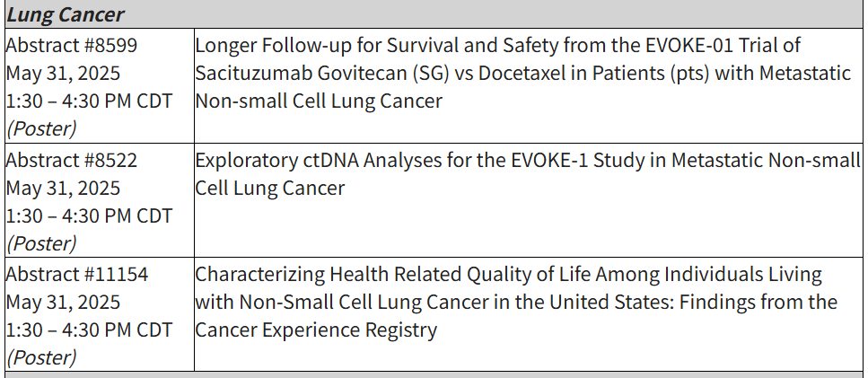Image resolution: width=868 pixels, height=378 pixels.
Task: Click the (Poster) label of Abstract #8522
Action: click(41, 243)
